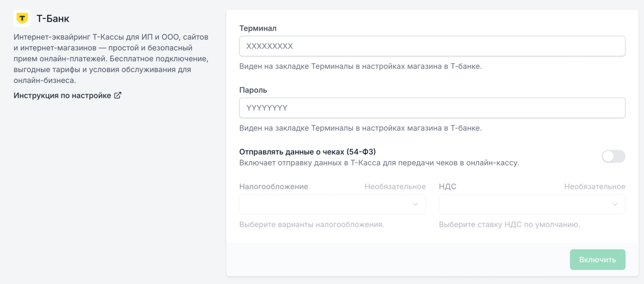Open the Инструкция по настройке link
Viewport: 644px width, 284px height.
click(68, 95)
